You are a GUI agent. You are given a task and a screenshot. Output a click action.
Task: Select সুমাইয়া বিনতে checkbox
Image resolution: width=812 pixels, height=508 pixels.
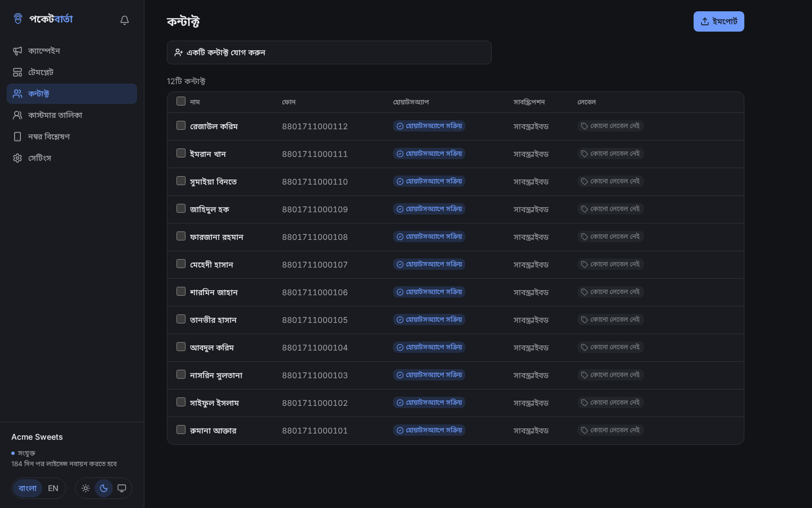(x=181, y=181)
